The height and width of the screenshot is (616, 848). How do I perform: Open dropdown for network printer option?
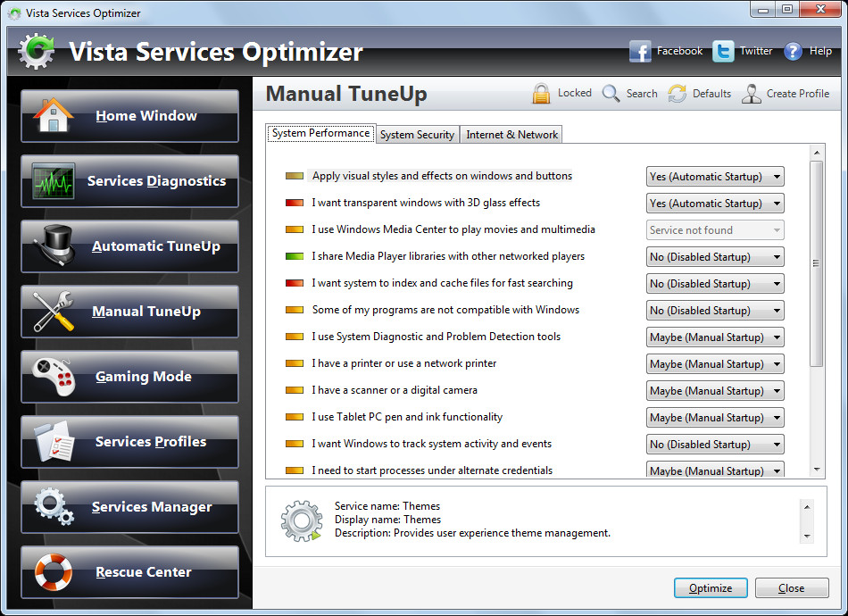(x=715, y=364)
